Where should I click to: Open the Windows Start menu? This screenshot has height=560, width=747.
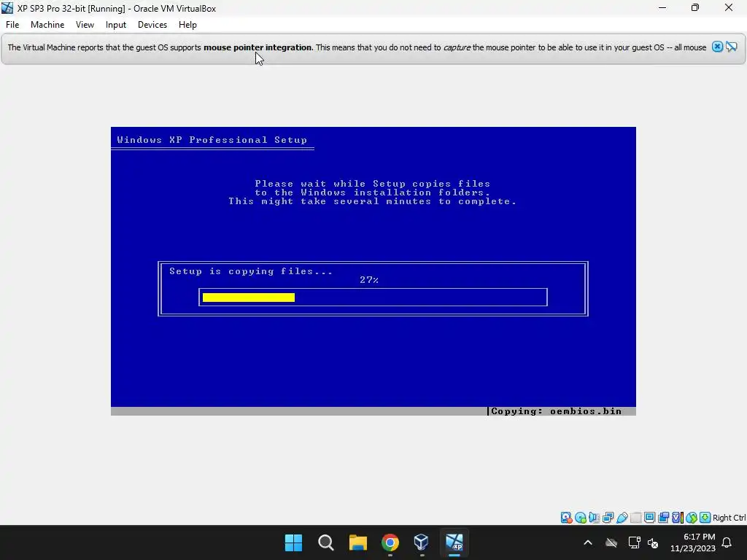[x=293, y=542]
